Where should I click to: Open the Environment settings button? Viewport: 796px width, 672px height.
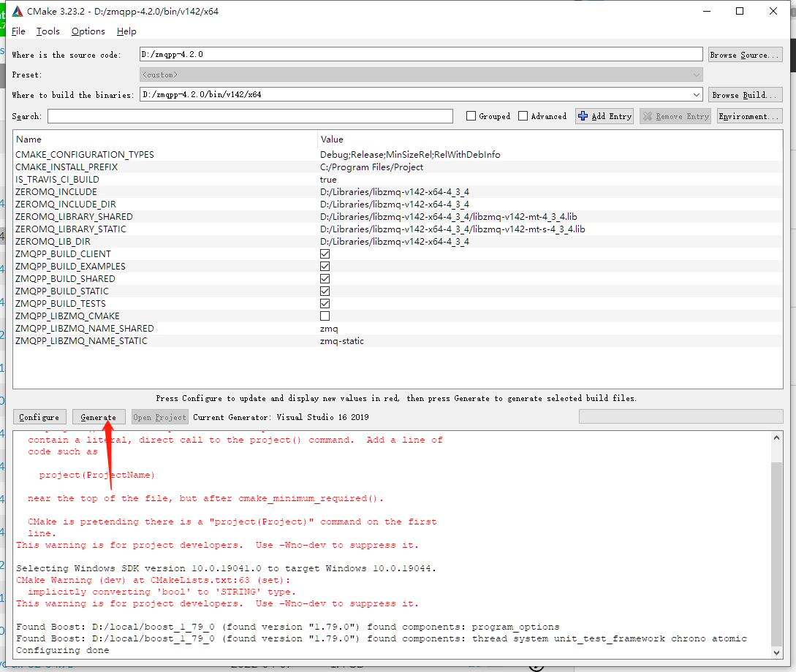point(749,116)
